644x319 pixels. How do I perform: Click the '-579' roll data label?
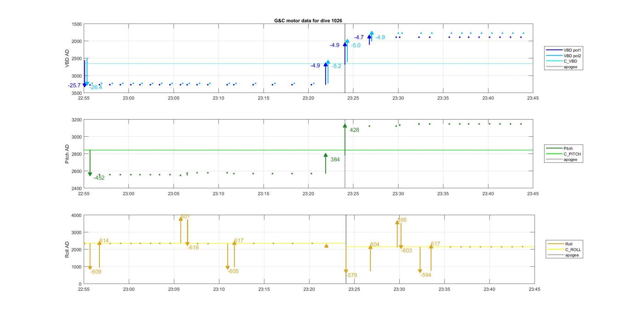(x=351, y=276)
